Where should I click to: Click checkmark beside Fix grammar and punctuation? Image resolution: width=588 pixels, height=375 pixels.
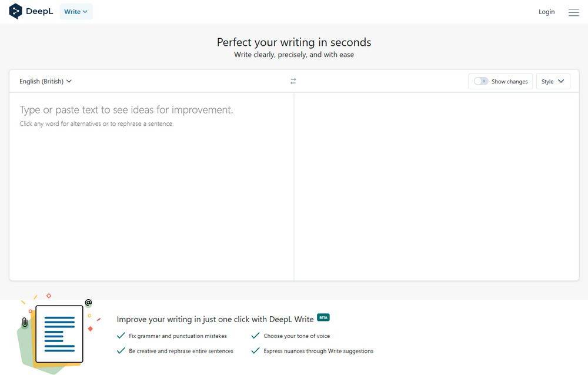pyautogui.click(x=121, y=336)
